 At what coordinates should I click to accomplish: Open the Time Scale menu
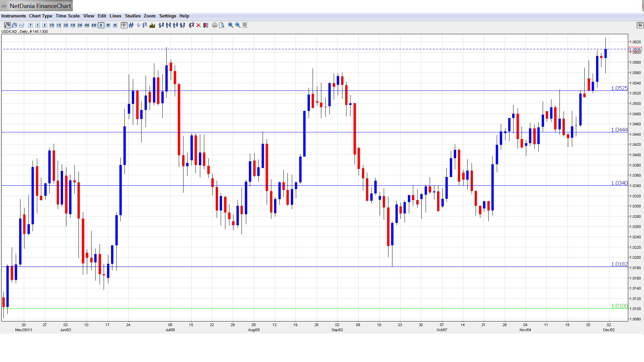coord(67,16)
